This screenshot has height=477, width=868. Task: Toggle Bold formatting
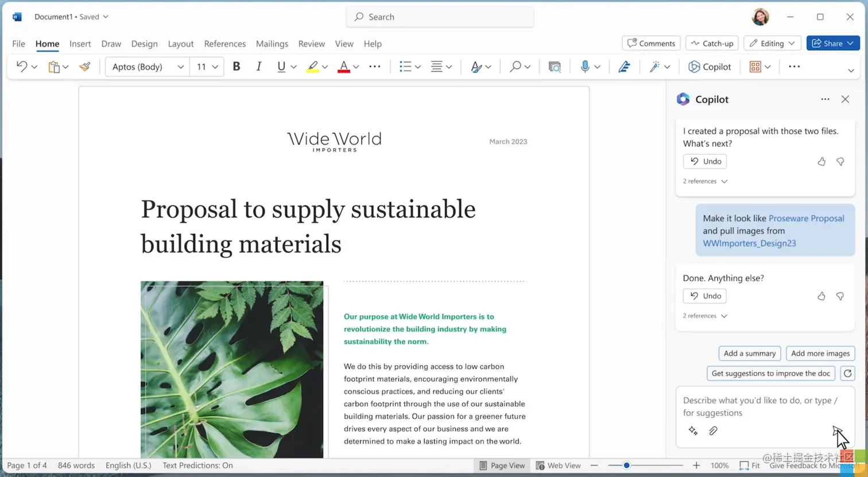[236, 67]
